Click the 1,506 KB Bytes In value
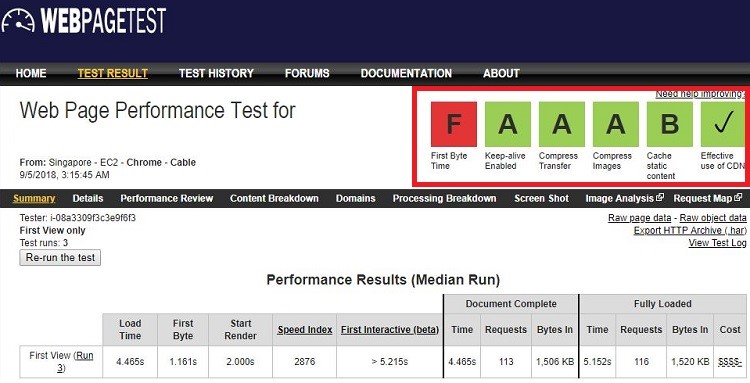 coord(555,362)
